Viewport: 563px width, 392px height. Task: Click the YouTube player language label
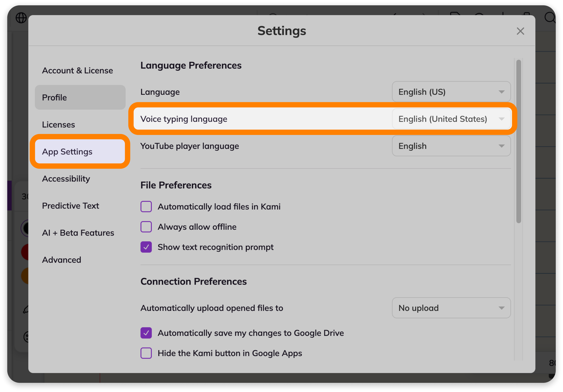[x=190, y=146]
